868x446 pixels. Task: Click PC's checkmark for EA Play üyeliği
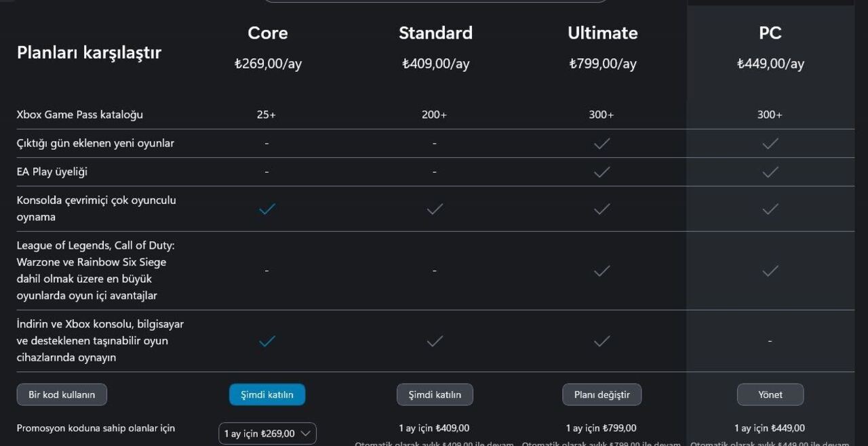770,171
